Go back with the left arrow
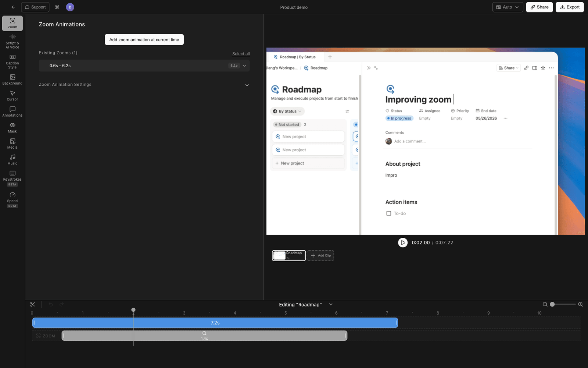The height and width of the screenshot is (368, 588). (x=13, y=7)
